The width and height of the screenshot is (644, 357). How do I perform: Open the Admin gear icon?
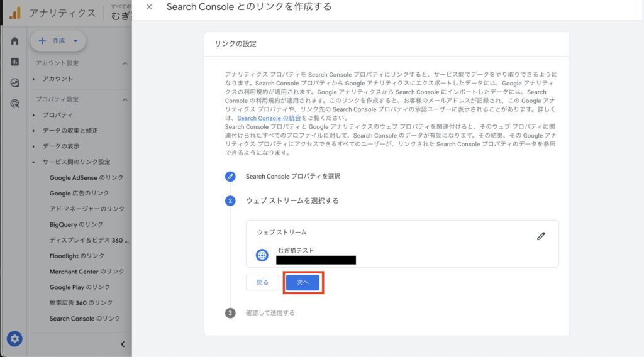[x=14, y=339]
